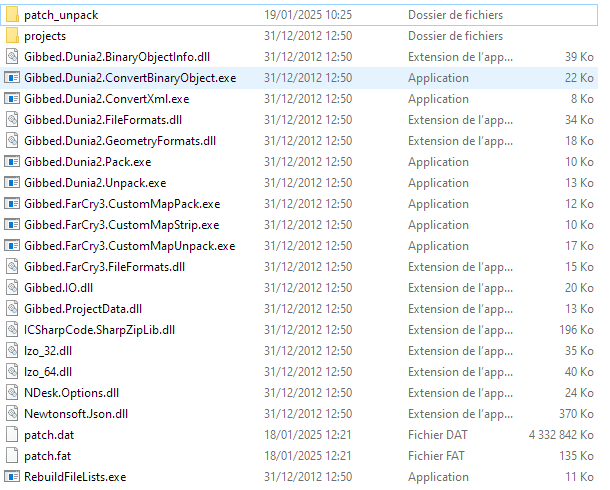Select file name Gibbed.Dunia2.Unpack.exe
The image size is (610, 490).
[x=95, y=183]
